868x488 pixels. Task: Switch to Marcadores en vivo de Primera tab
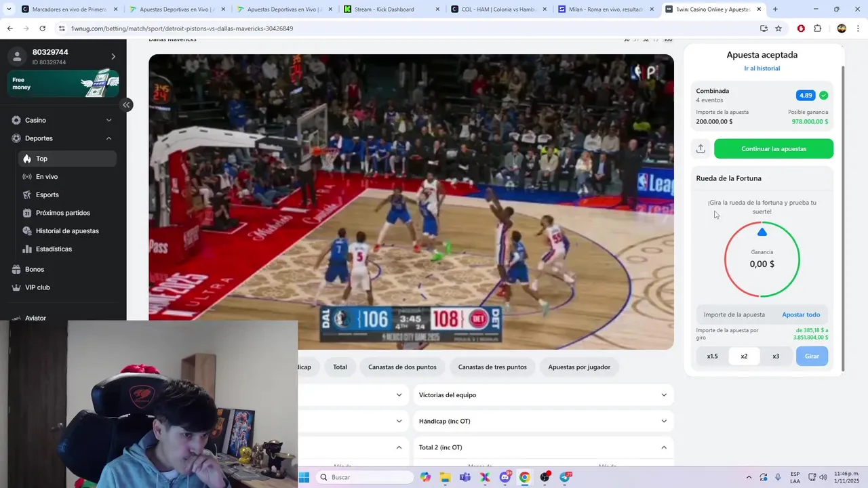pyautogui.click(x=71, y=9)
